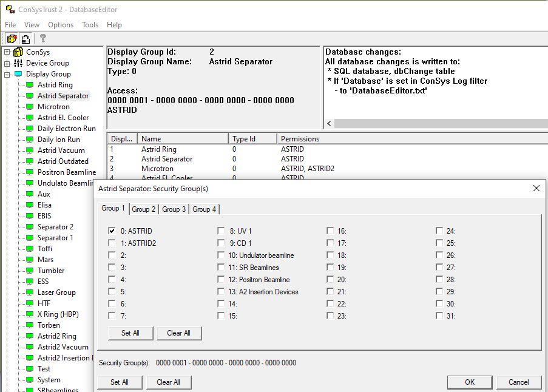Select the Astrid Vacuum tree item
This screenshot has height=392, width=548.
coord(61,150)
